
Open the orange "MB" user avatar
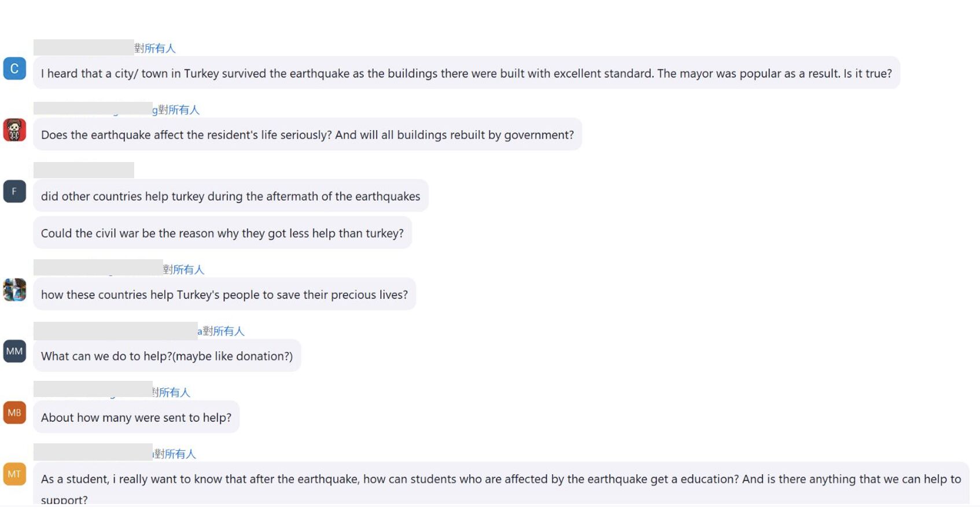point(14,413)
